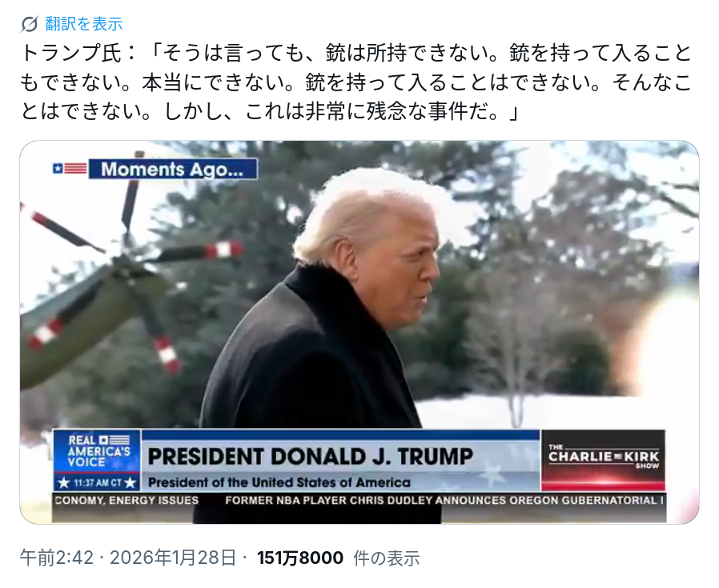Viewport: 719px width, 588px height.
Task: Click the 11:37 AM CT time badge
Action: tap(97, 482)
